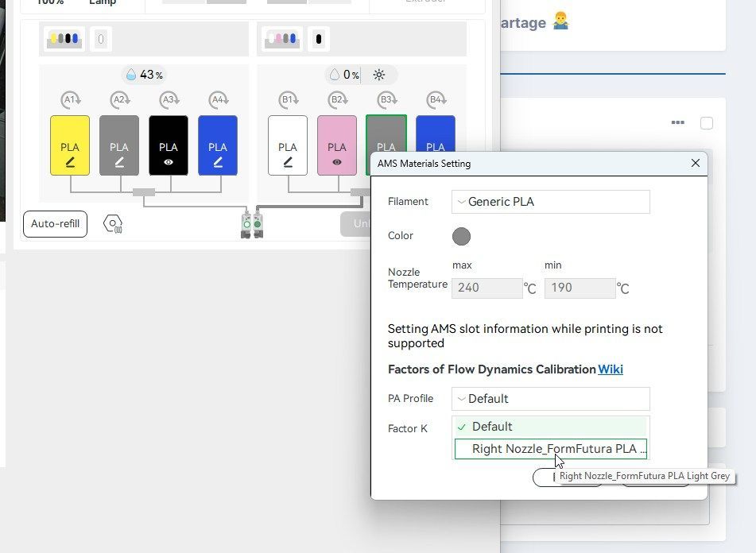The image size is (756, 553).
Task: Choose Right Nozzle_FormFutura PLA profile option
Action: pyautogui.click(x=551, y=449)
